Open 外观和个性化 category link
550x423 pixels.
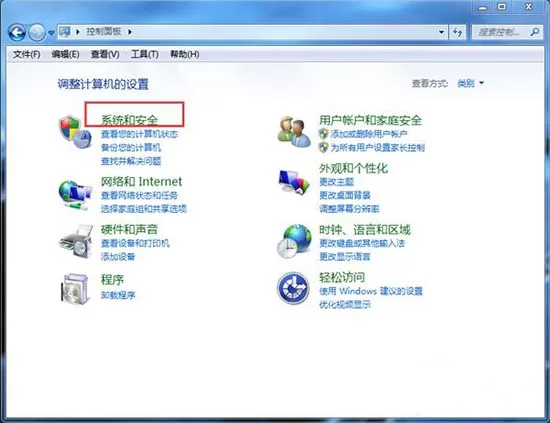pyautogui.click(x=354, y=168)
